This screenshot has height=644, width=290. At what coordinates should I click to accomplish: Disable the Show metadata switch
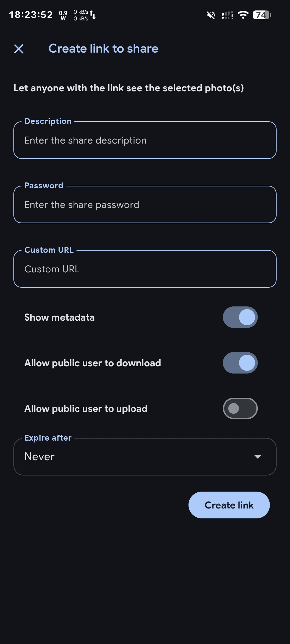point(240,317)
